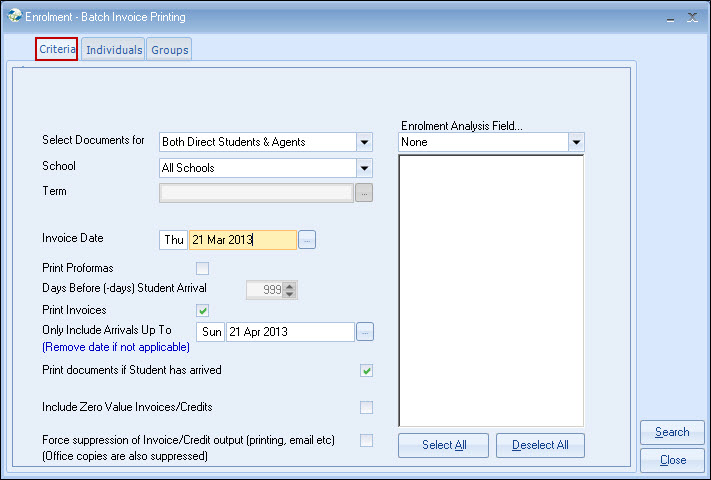Click the Term browse ellipsis button
Screen dimensions: 711x480
click(x=364, y=193)
